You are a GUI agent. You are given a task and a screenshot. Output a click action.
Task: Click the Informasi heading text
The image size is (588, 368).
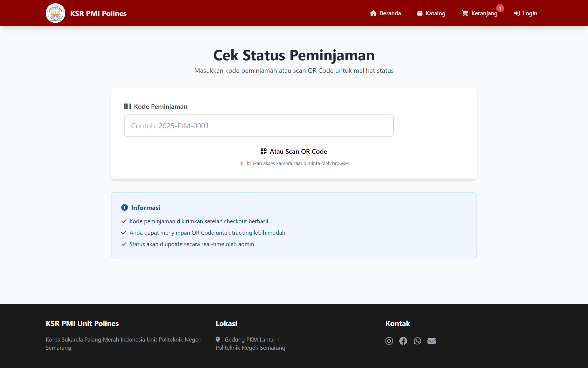pyautogui.click(x=146, y=207)
